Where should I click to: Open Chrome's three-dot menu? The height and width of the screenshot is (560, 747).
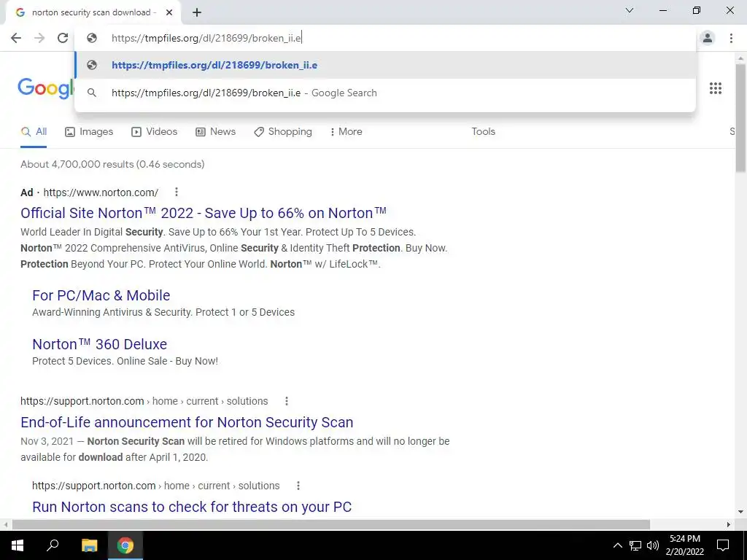point(731,38)
